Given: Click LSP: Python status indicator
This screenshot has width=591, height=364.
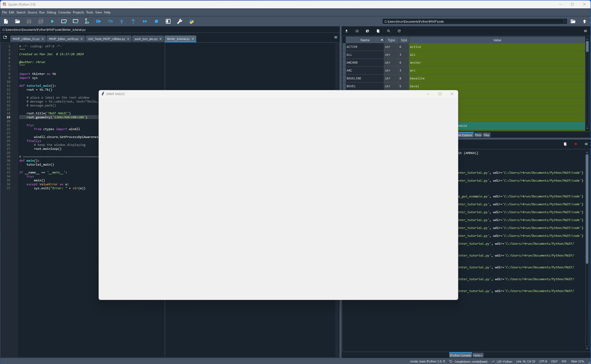Looking at the screenshot, I should [502, 362].
